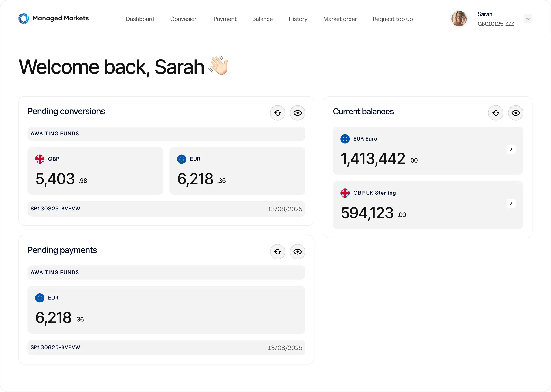Viewport: 551px width, 392px height.
Task: Toggle visibility of Pending conversions amounts
Action: coord(297,113)
